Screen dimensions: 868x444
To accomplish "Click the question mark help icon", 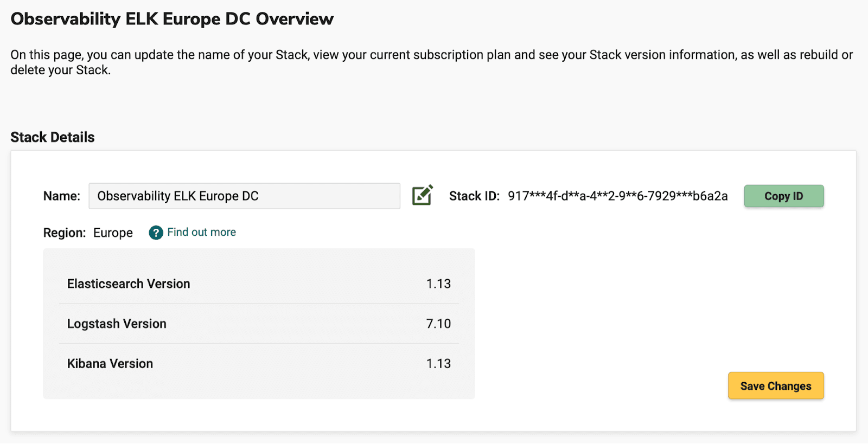I will pos(156,233).
